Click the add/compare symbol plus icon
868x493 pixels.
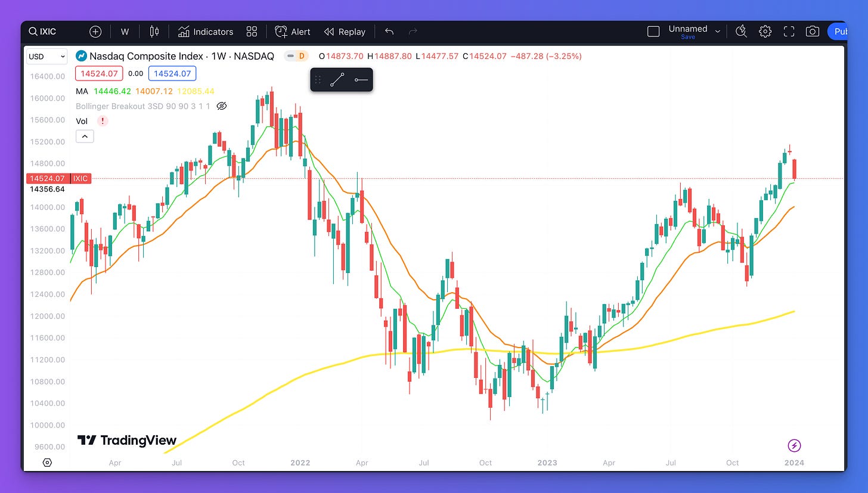[x=95, y=32]
